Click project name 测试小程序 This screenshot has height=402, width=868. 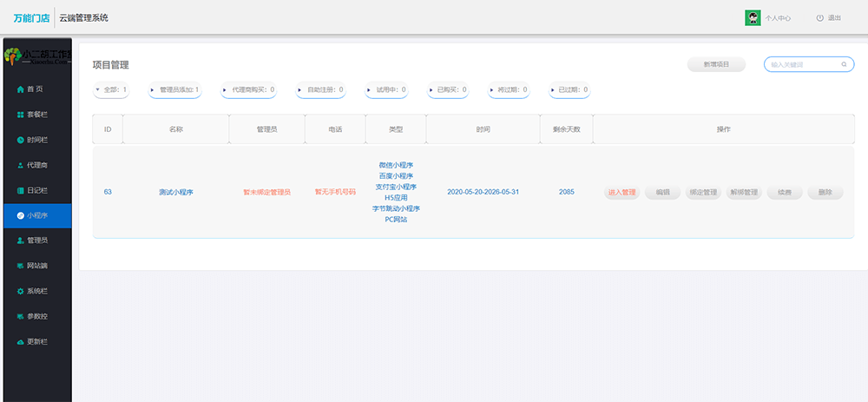[176, 192]
